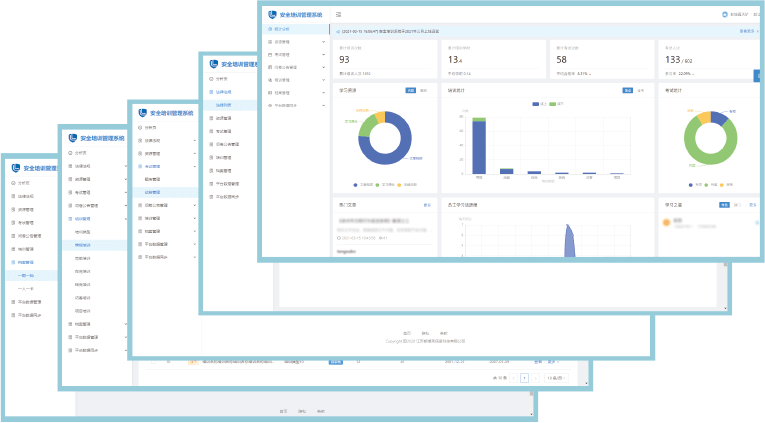Viewport: 765px width, 423px height.
Task: Toggle the green legend series in the bar chart
Action: click(x=552, y=103)
